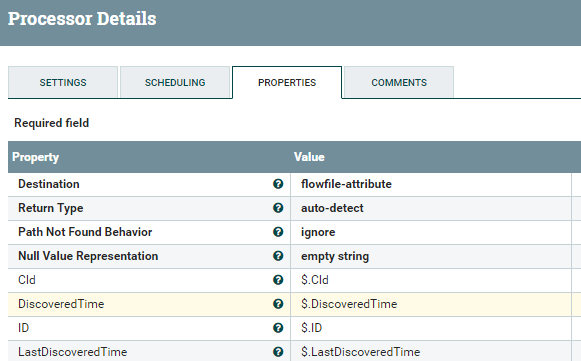Click the help icon for DiscoveredTime property
This screenshot has width=581, height=361.
point(278,304)
